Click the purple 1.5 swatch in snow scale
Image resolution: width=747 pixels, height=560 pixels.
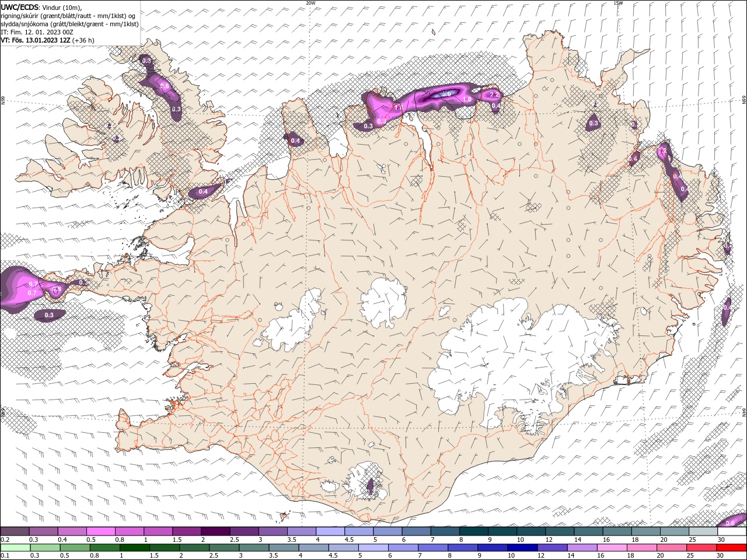pos(186,531)
